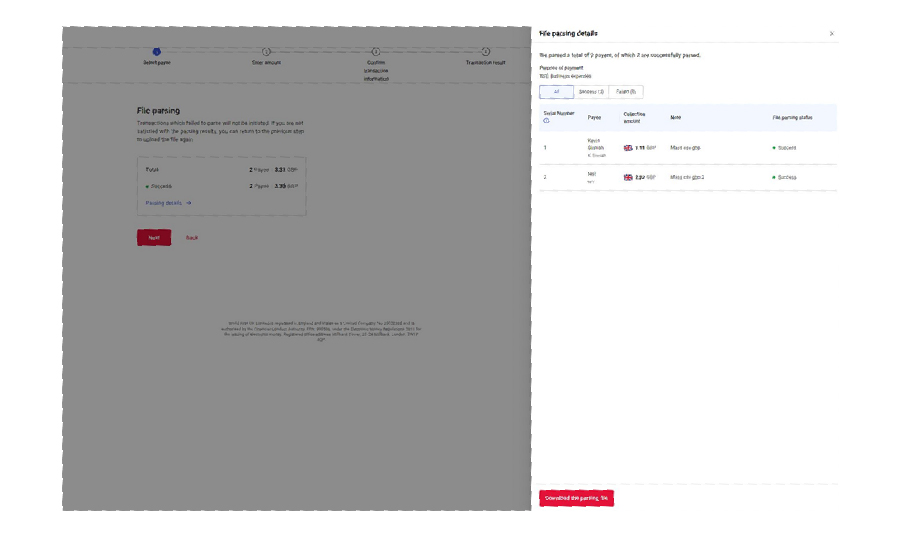The width and height of the screenshot is (901, 537).
Task: Click the Transaction result step circle
Action: (485, 51)
